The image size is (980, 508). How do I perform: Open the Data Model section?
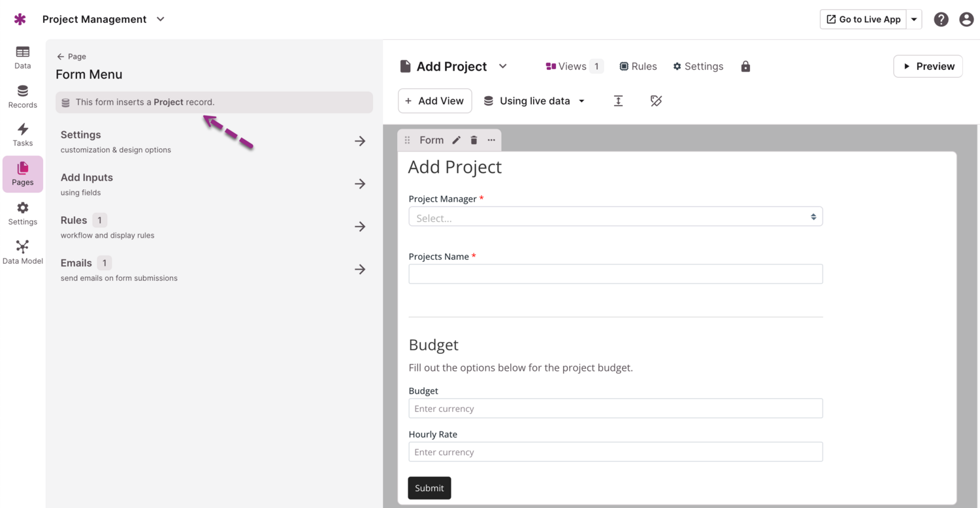click(x=22, y=252)
